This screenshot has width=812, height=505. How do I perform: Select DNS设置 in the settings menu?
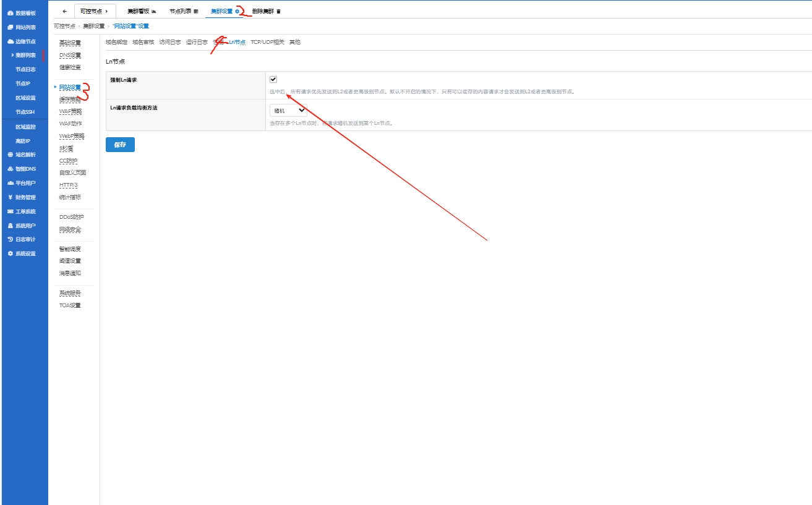pos(70,55)
